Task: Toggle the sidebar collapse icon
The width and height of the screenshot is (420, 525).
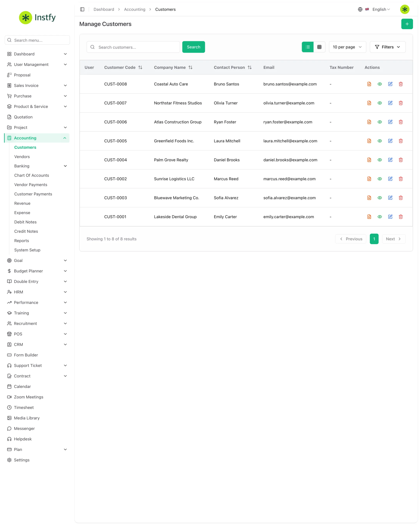Action: tap(82, 9)
